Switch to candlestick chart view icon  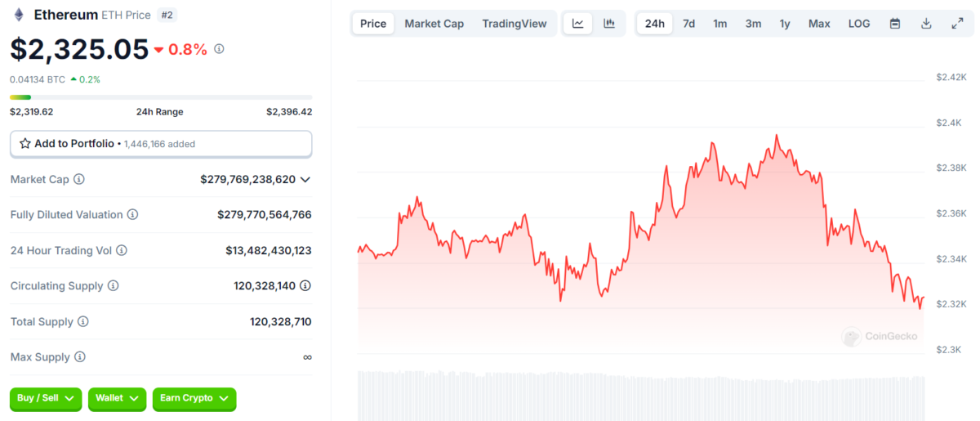tap(609, 24)
